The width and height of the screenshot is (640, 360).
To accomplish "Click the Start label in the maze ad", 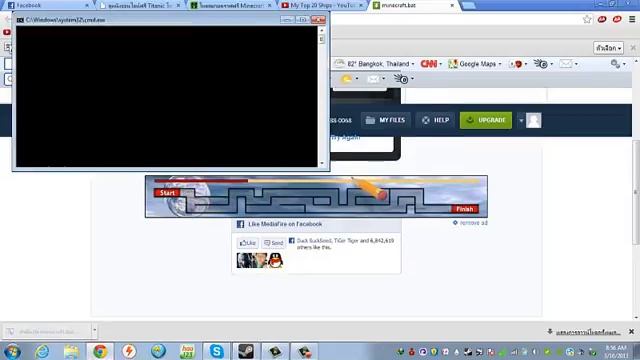I will [167, 193].
